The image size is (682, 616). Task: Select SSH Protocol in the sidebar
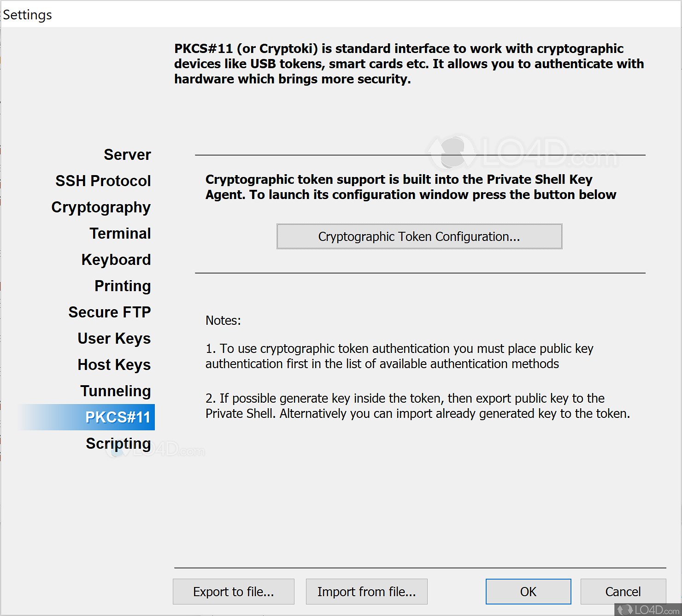pyautogui.click(x=103, y=181)
